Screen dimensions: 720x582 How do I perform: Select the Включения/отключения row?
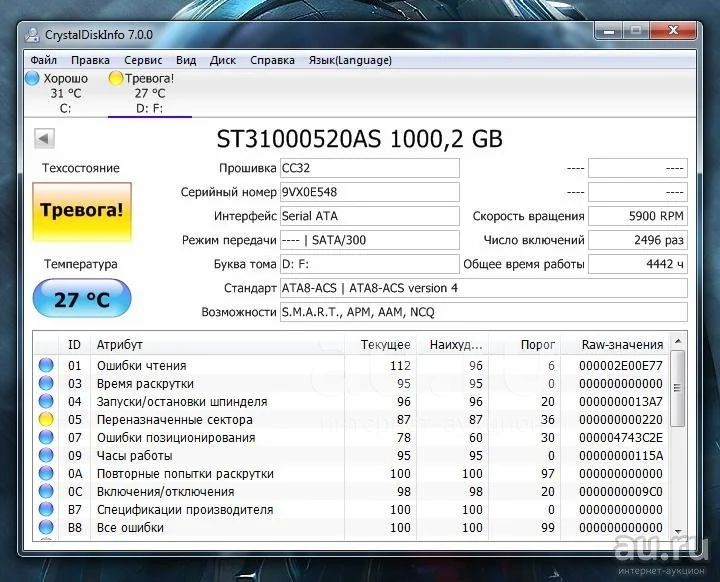pyautogui.click(x=351, y=491)
